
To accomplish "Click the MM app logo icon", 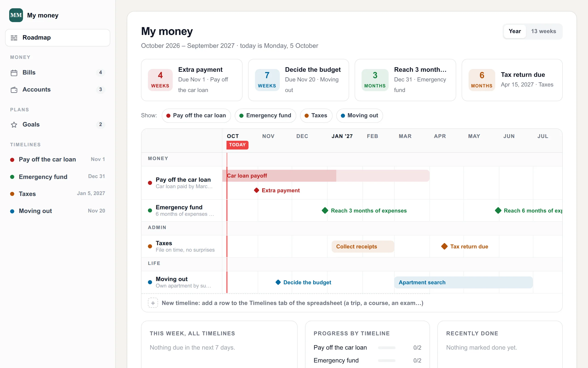I will click(16, 15).
